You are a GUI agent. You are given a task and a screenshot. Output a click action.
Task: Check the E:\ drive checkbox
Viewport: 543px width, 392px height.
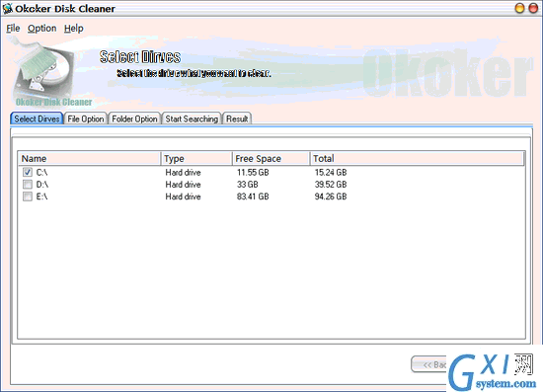(28, 196)
